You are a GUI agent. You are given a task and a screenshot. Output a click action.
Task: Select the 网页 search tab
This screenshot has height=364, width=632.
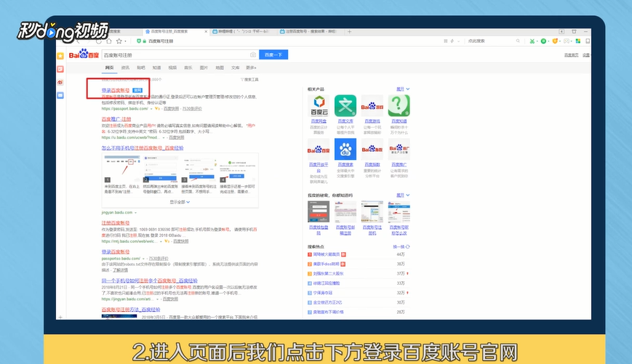[109, 68]
